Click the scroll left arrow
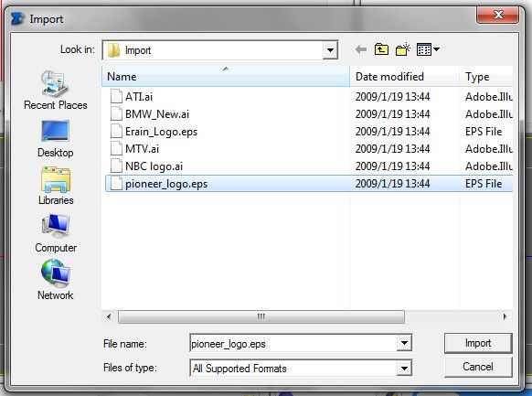Viewport: 532px width, 396px height. (109, 317)
